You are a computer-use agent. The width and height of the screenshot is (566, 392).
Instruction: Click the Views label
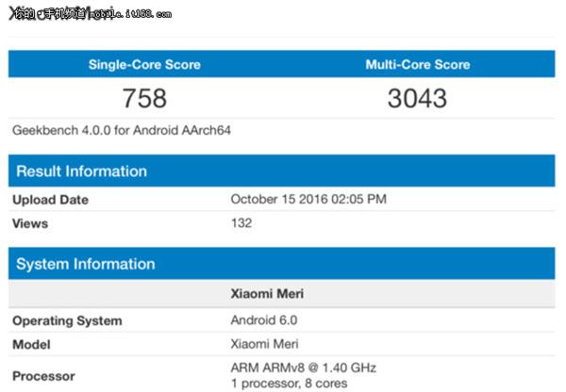coord(30,223)
